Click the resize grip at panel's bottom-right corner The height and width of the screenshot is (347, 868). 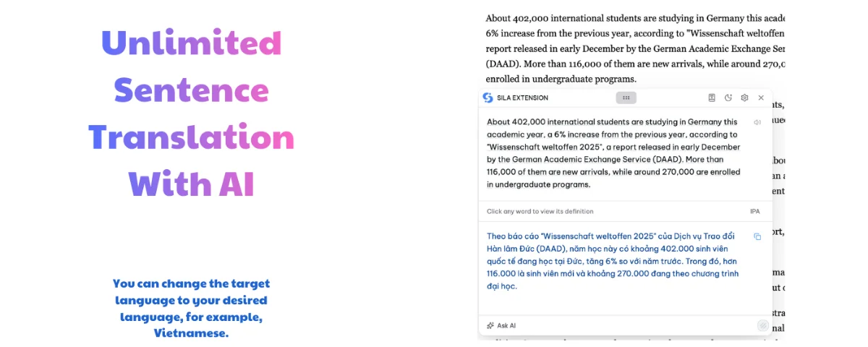click(762, 325)
